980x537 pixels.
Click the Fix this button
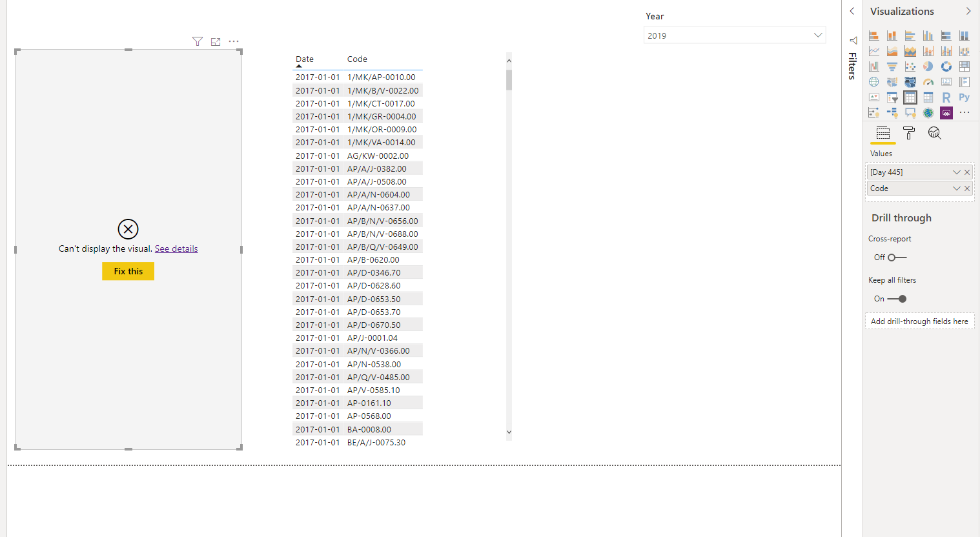point(128,271)
